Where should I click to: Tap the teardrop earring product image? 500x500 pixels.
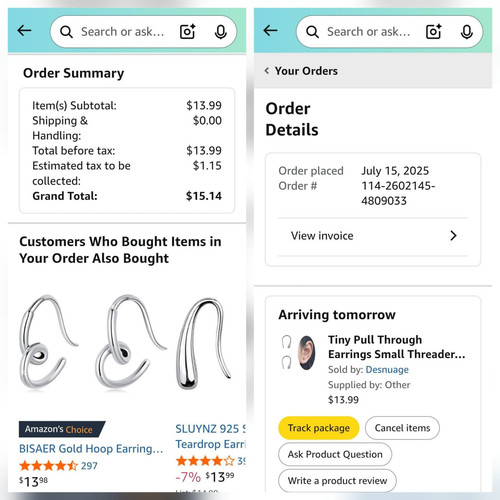pos(203,343)
